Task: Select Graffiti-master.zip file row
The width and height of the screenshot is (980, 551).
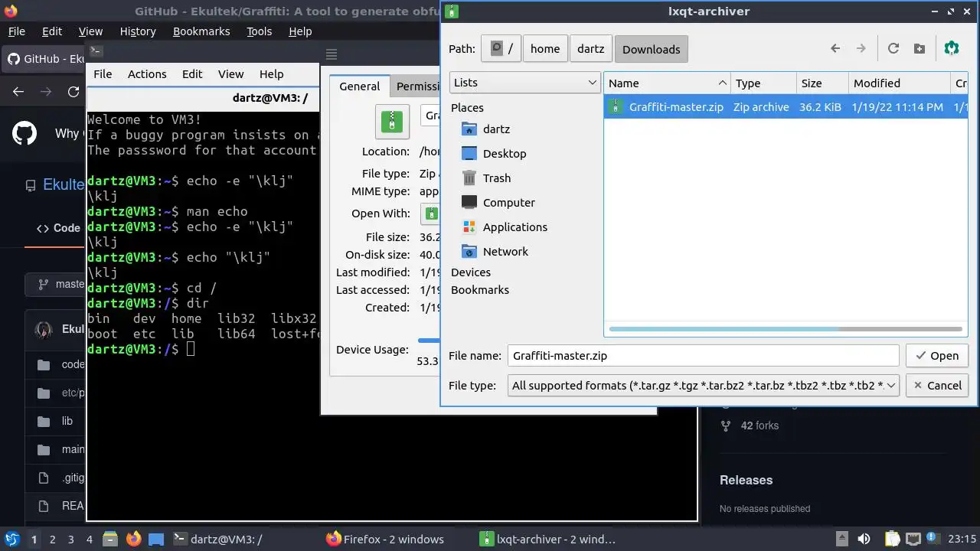Action: 786,107
